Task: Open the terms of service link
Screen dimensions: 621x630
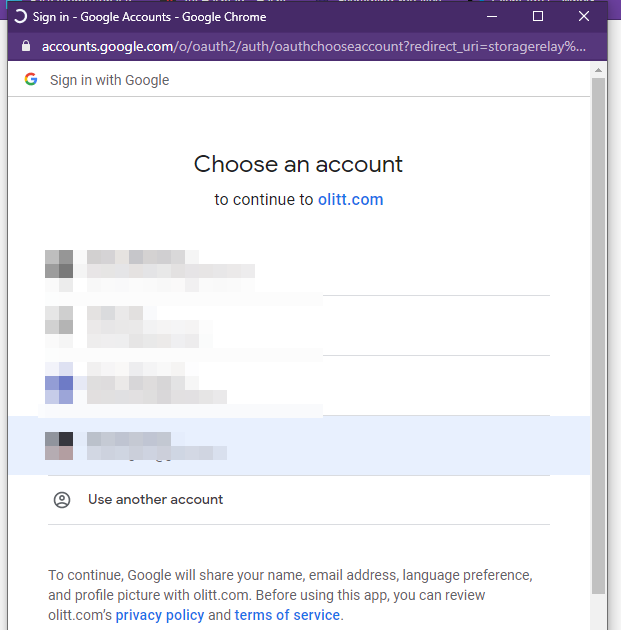Action: coord(287,615)
